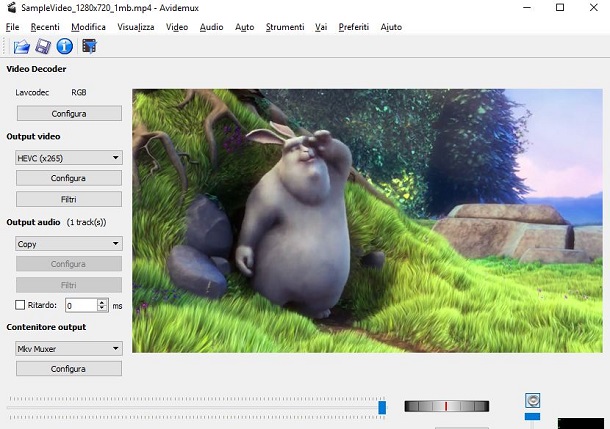Click the audio speaker volume icon
This screenshot has width=610, height=429.
tap(532, 400)
